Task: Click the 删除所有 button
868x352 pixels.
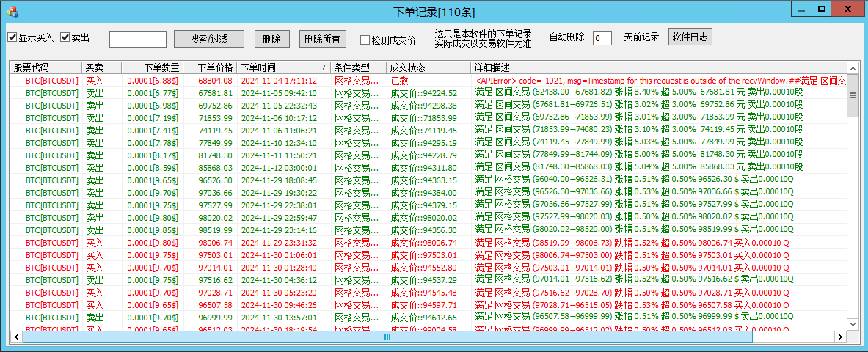Action: (x=321, y=39)
